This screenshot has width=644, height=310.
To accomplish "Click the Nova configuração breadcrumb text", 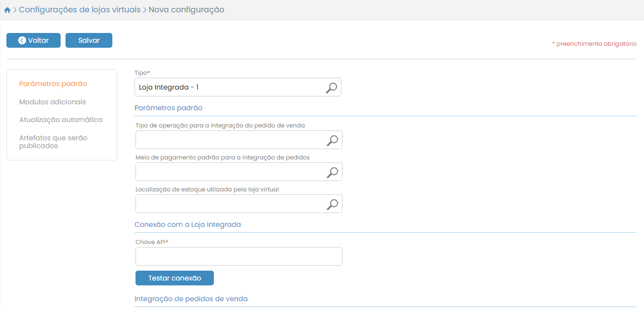I will tap(186, 10).
